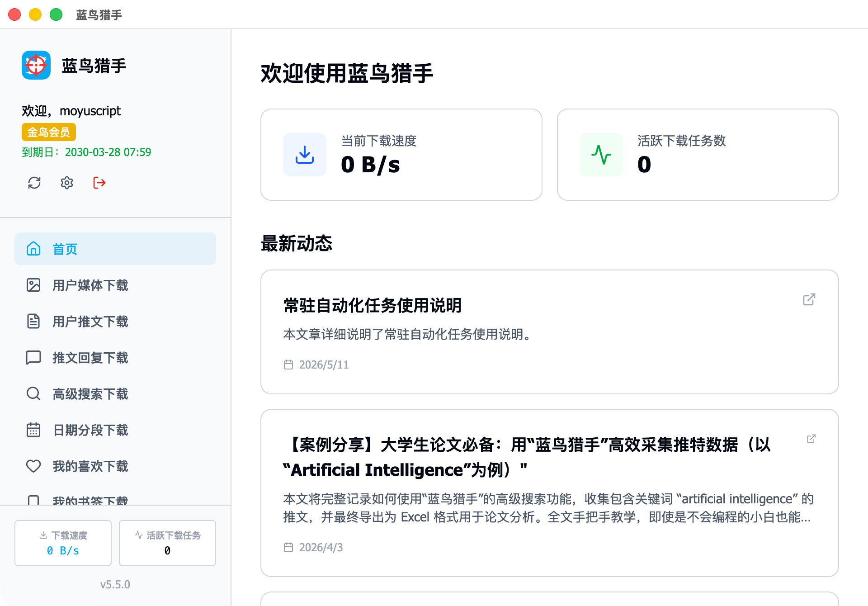Click the 蓝鸟猎手 name beside the sidebar logo
The height and width of the screenshot is (606, 868).
point(94,66)
